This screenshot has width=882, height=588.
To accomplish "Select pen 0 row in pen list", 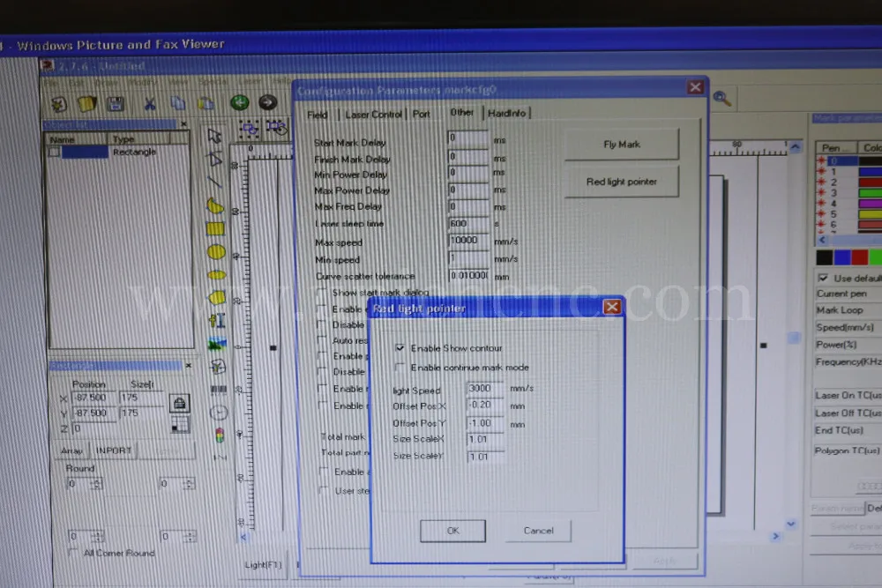I will pyautogui.click(x=849, y=160).
